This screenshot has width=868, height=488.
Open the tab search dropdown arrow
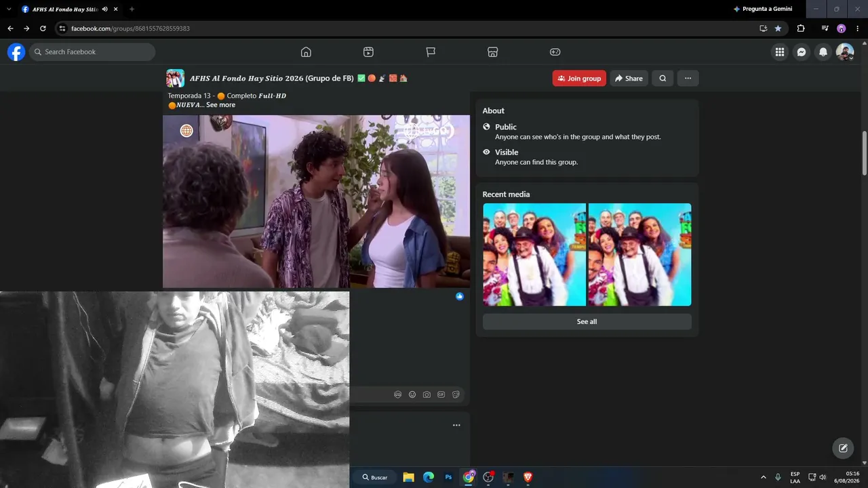[8, 9]
